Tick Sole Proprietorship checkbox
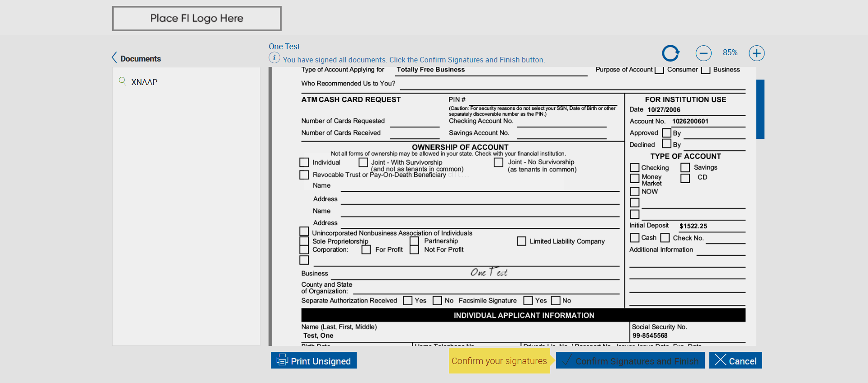 tap(304, 241)
